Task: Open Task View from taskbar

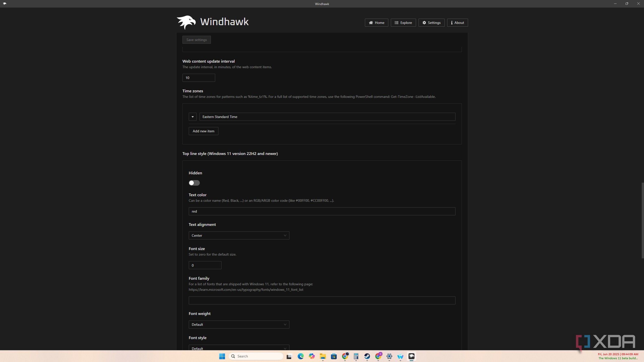Action: point(289,356)
